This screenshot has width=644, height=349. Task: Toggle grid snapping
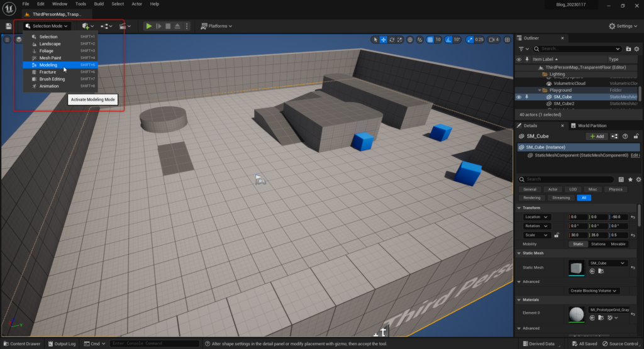click(430, 40)
